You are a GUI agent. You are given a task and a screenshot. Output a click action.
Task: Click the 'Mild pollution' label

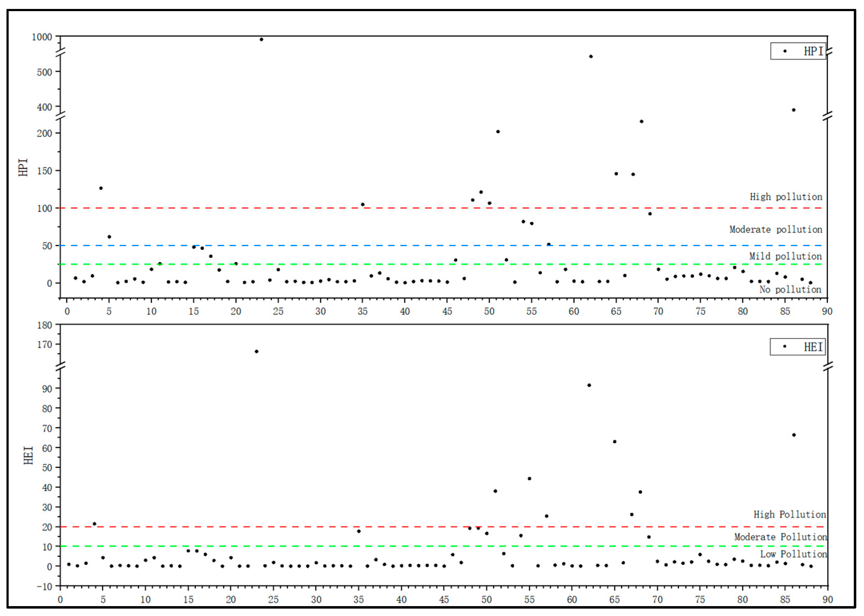785,256
